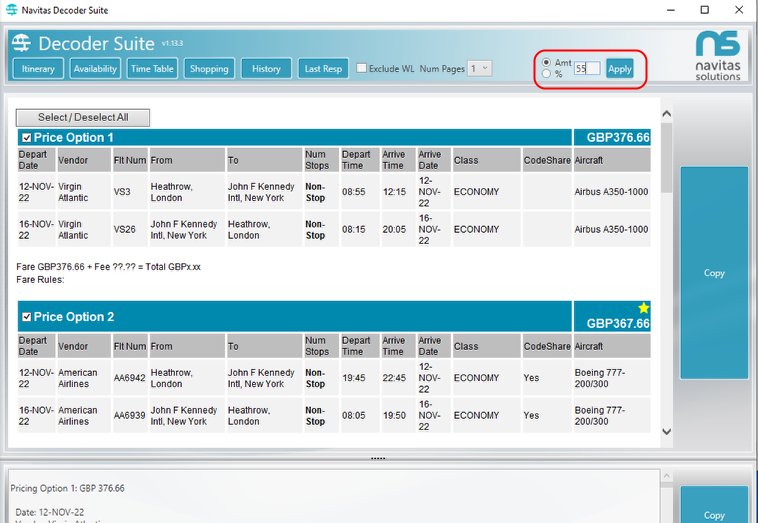758x523 pixels.
Task: Click the fee amount input field
Action: coord(587,68)
